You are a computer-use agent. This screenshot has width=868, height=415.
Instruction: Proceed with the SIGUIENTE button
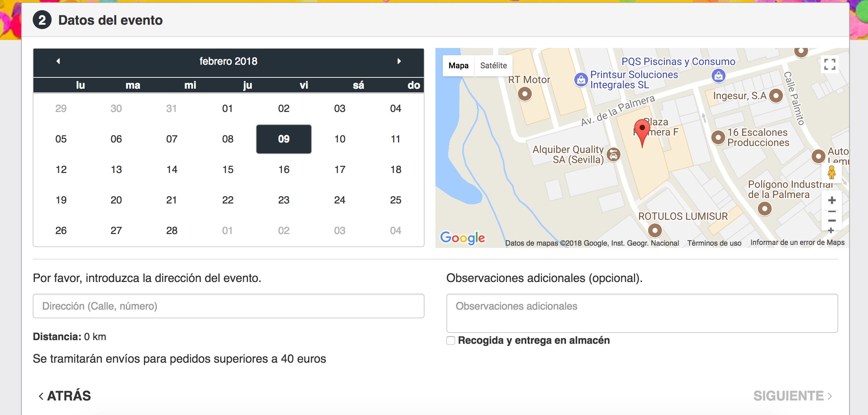point(792,396)
